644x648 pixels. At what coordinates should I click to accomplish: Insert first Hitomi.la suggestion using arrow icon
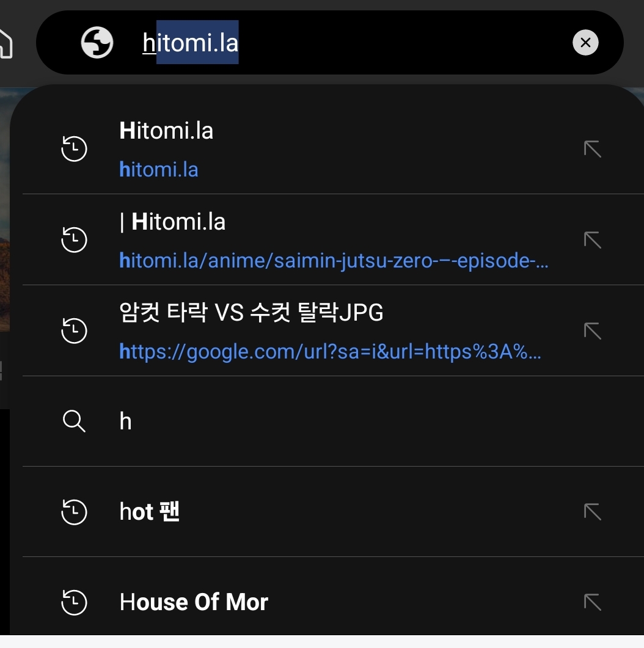pyautogui.click(x=592, y=149)
